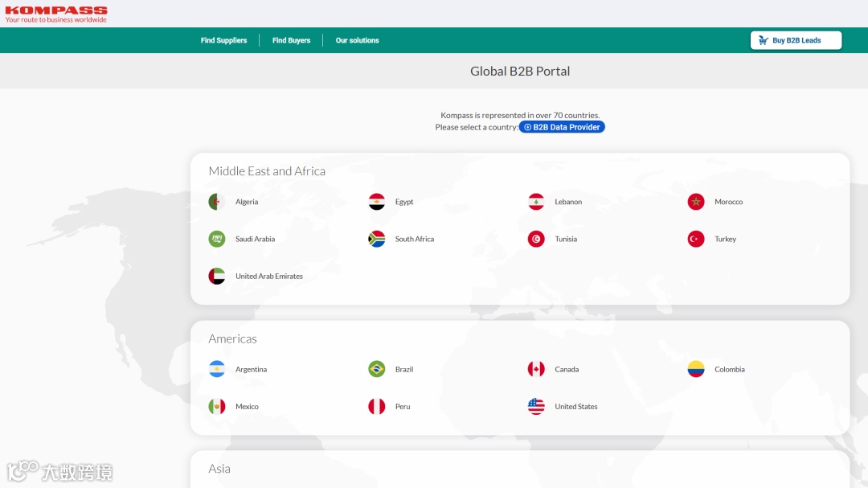Open the Lebanon country link
868x488 pixels.
[x=568, y=202]
